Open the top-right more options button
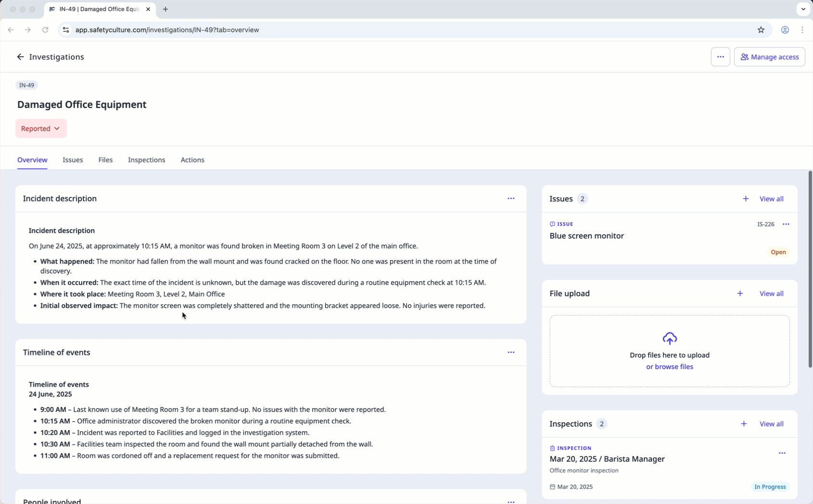Viewport: 813px width, 504px height. pyautogui.click(x=720, y=57)
